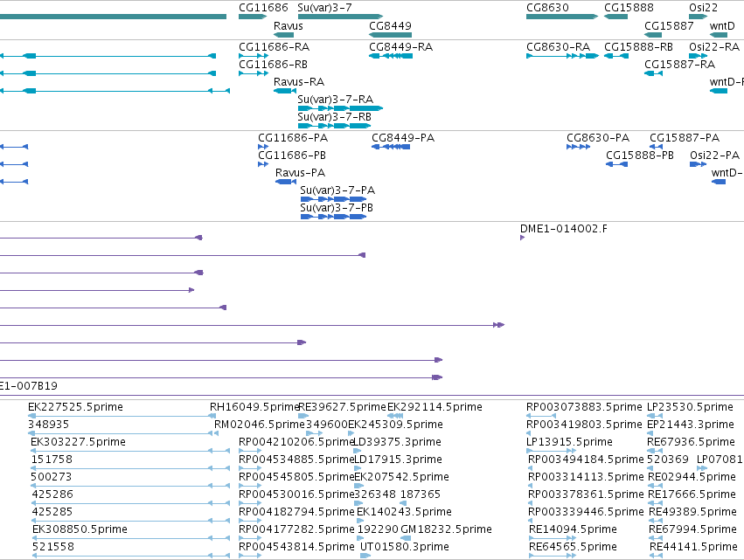Click the Su(var)3-7-PA protein label
Screen dimensions: 744x560
coord(337,190)
